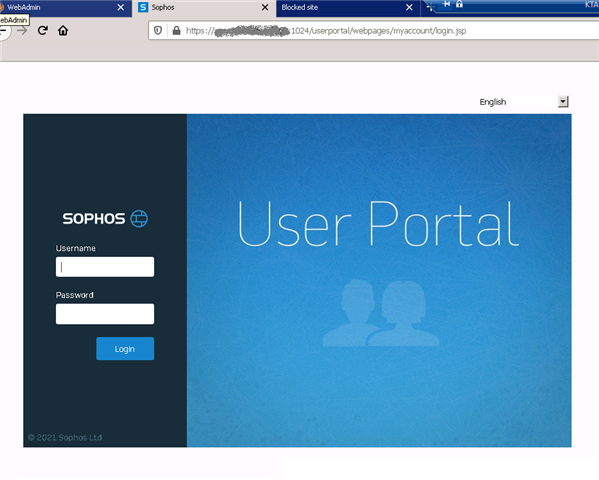
Task: Click the Password label
Action: [74, 295]
